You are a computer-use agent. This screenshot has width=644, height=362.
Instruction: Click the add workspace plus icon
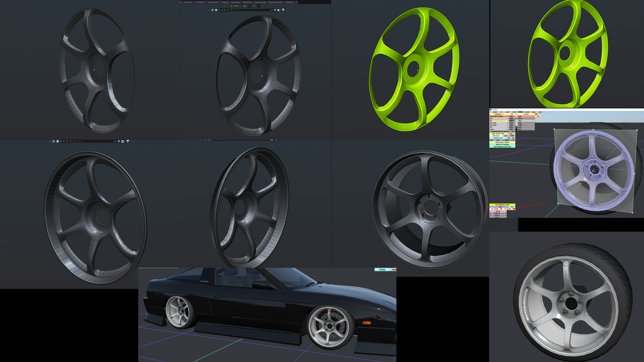point(297,2)
